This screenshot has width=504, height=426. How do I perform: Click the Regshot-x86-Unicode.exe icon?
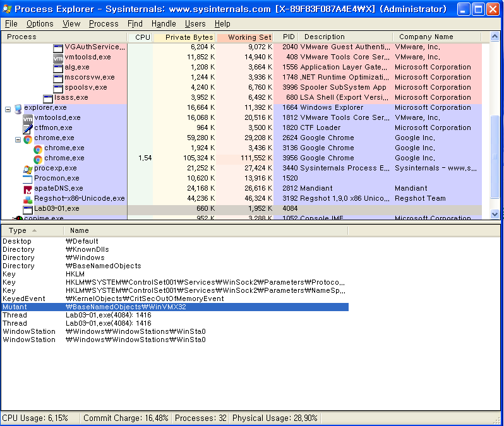[28, 200]
